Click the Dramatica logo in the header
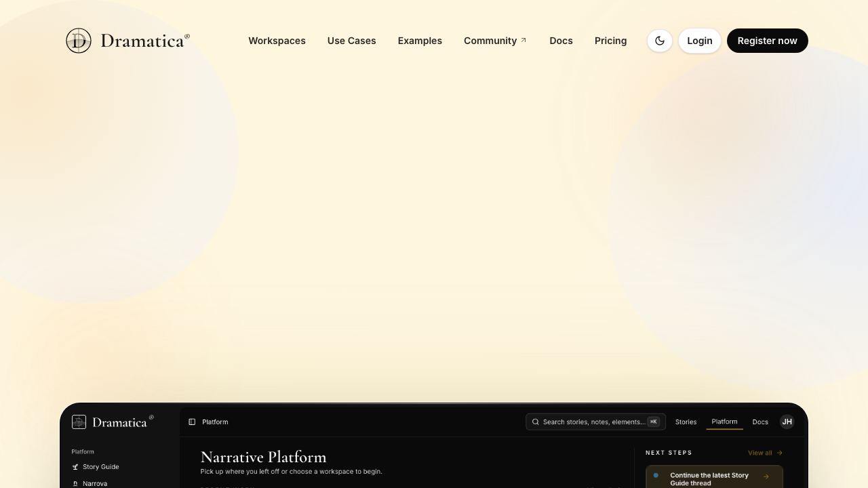 point(127,41)
